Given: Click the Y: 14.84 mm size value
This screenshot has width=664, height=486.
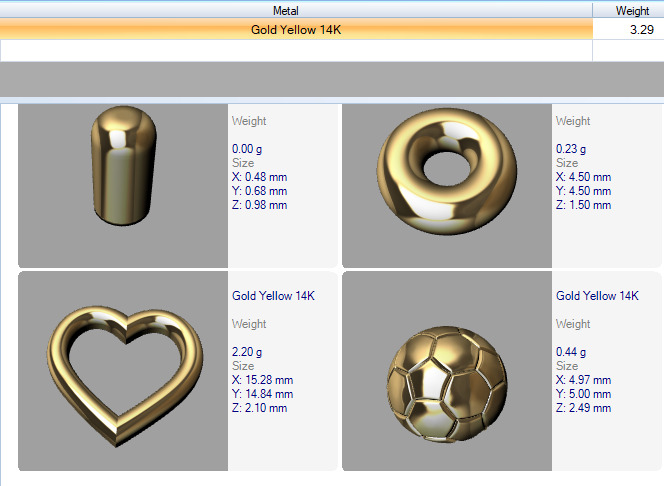Looking at the screenshot, I should (263, 394).
